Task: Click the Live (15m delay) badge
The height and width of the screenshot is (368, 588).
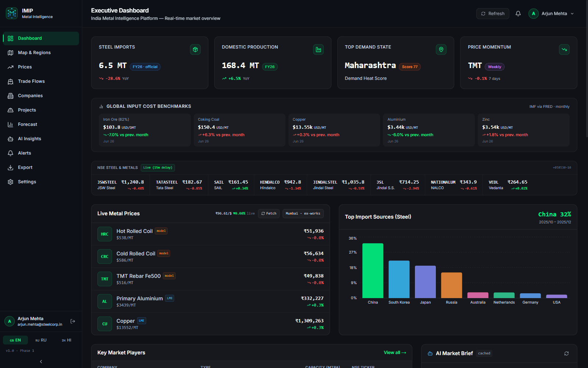Action: (x=158, y=168)
